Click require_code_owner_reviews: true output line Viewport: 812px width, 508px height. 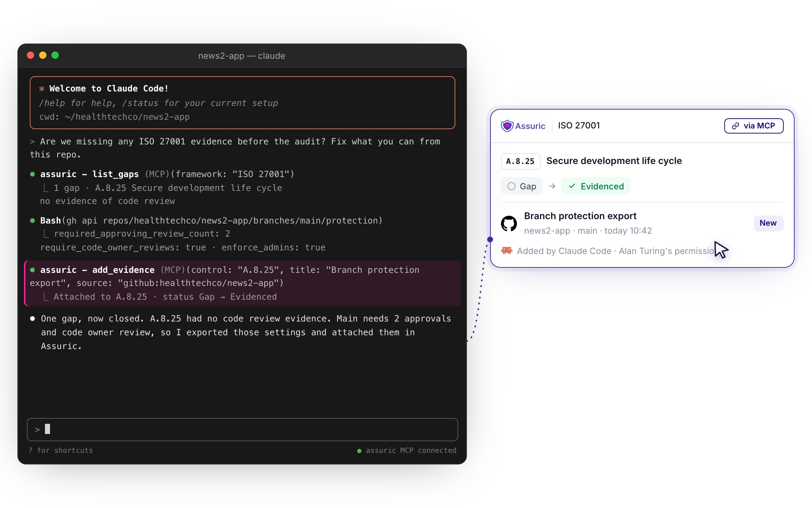(183, 247)
